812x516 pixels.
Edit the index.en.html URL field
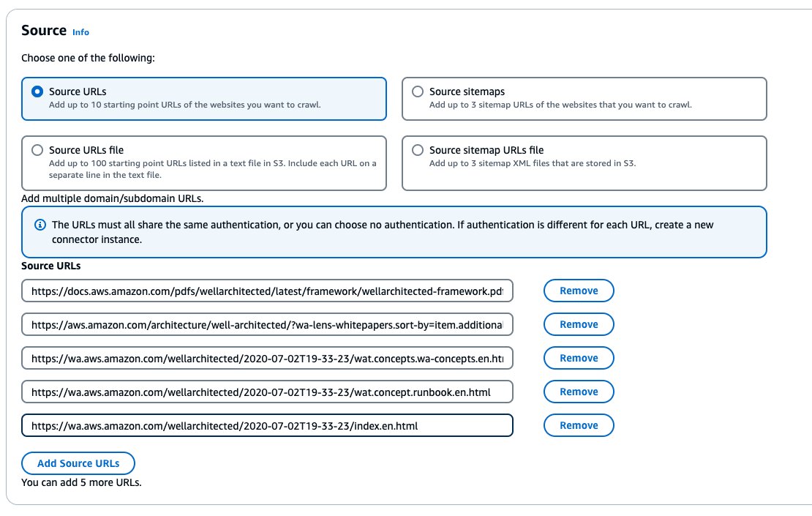(267, 425)
